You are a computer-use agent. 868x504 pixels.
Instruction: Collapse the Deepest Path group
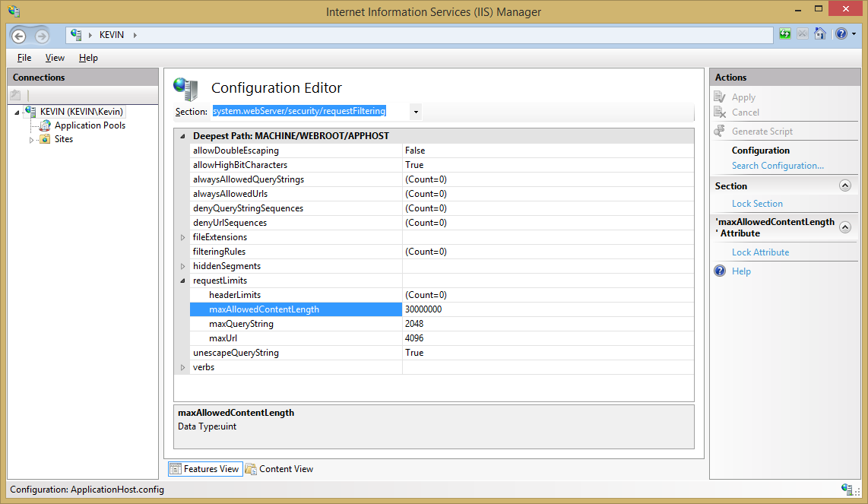coord(182,136)
